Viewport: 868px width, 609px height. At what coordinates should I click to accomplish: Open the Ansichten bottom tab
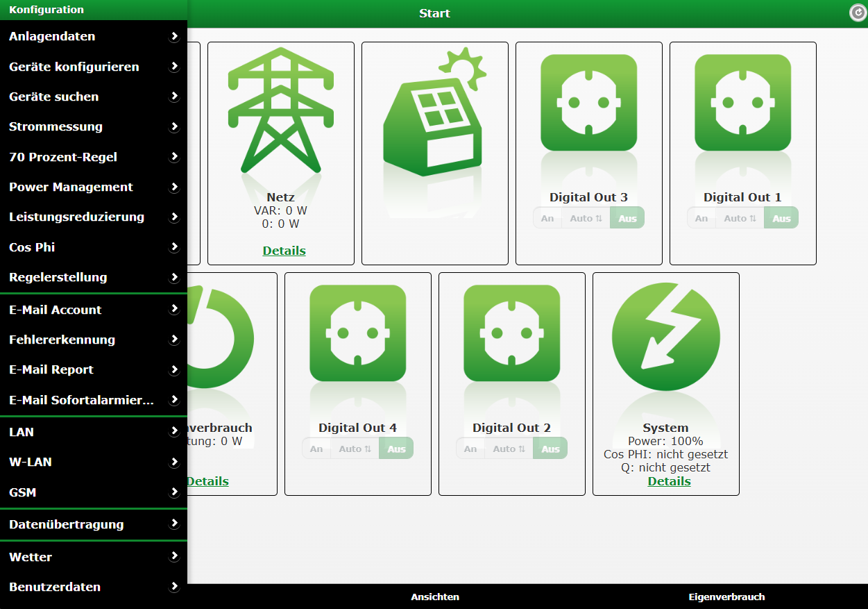tap(435, 597)
